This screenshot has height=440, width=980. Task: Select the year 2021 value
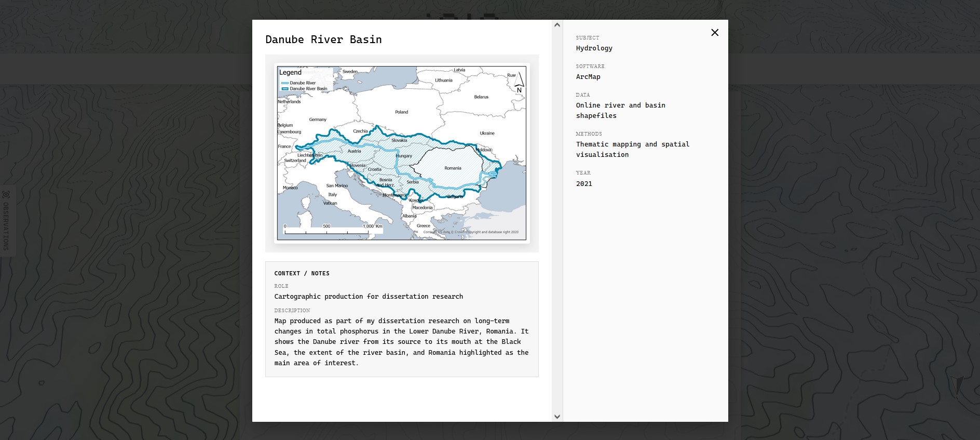(x=584, y=184)
